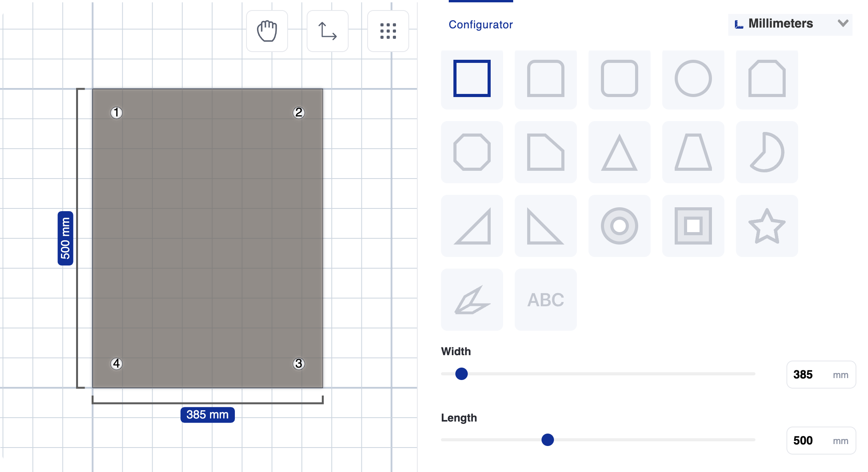Select rectangle with rounded top corners

[546, 79]
